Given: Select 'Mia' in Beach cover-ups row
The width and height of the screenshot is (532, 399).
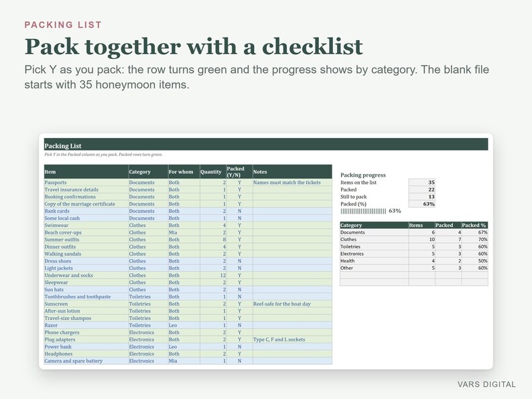Looking at the screenshot, I should click(x=184, y=232).
